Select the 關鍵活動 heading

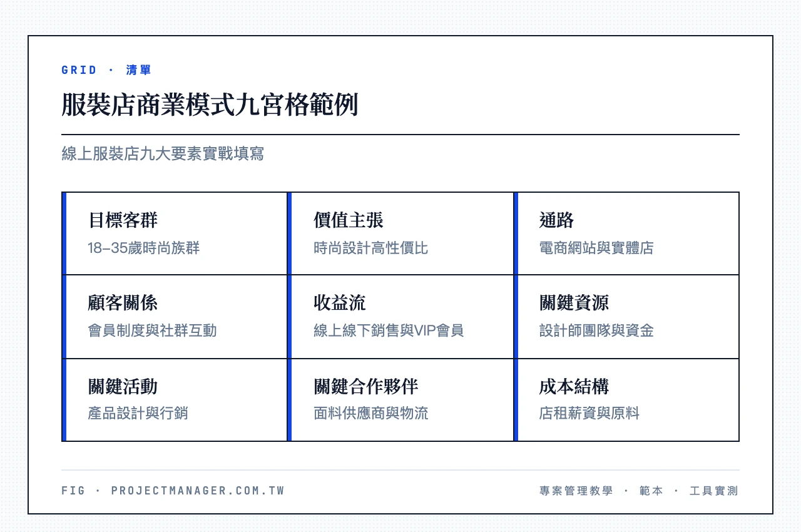pyautogui.click(x=123, y=386)
